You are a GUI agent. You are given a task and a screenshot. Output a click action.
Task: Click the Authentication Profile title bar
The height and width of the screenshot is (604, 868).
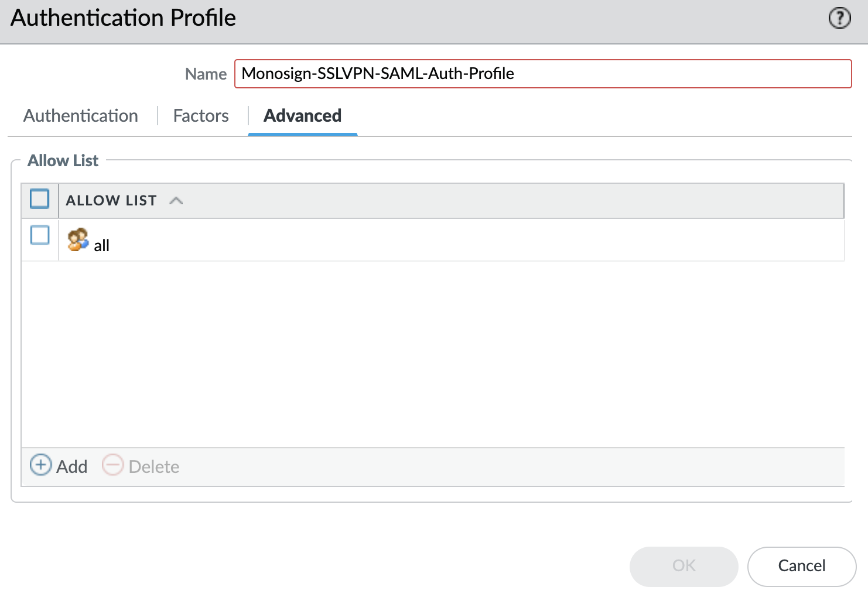(410, 19)
